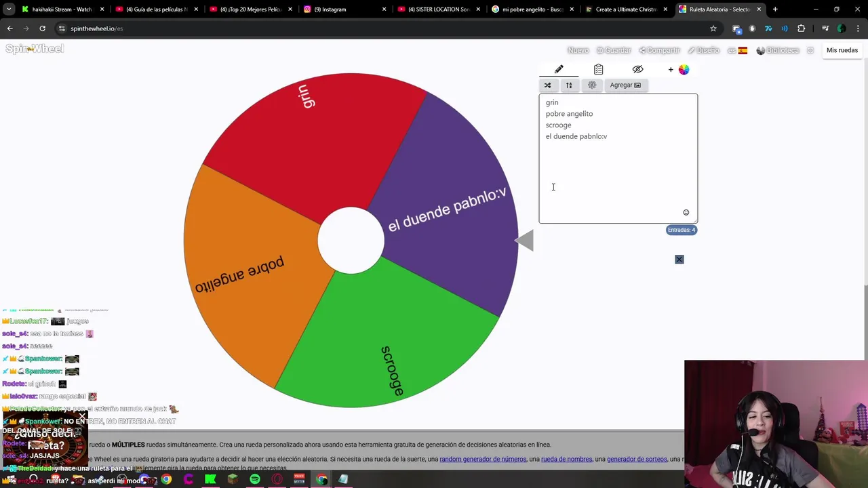
Task: Open the tab search dropdown arrow
Action: (9, 9)
